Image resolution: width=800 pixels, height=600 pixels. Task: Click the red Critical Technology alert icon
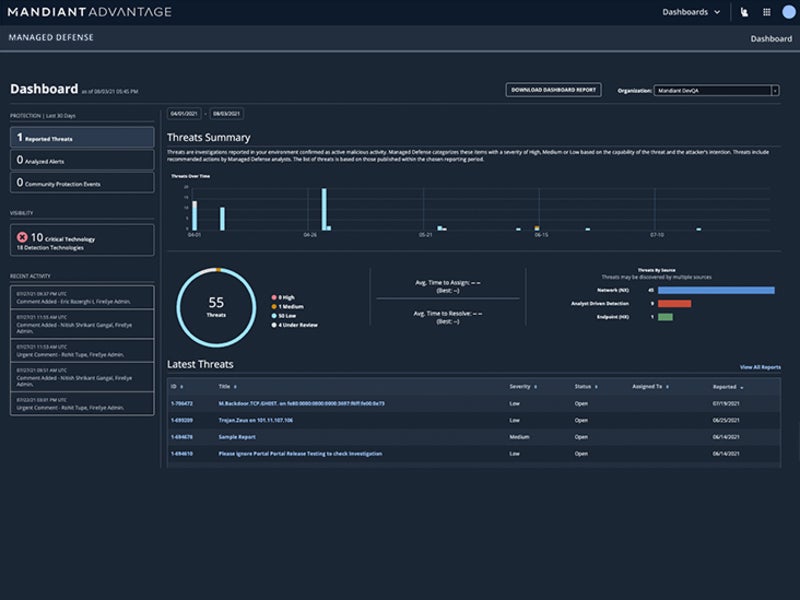pos(23,237)
